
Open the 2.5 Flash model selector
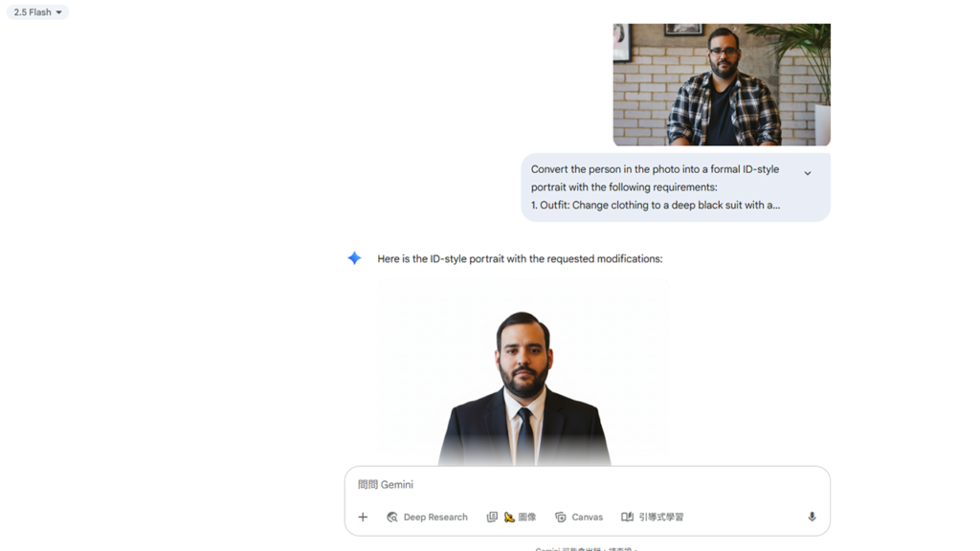(x=37, y=11)
